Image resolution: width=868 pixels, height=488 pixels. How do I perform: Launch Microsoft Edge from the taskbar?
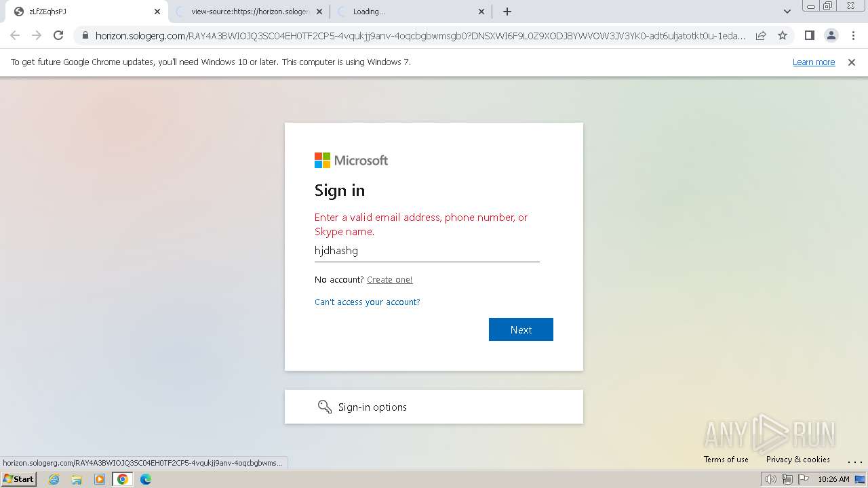(146, 479)
